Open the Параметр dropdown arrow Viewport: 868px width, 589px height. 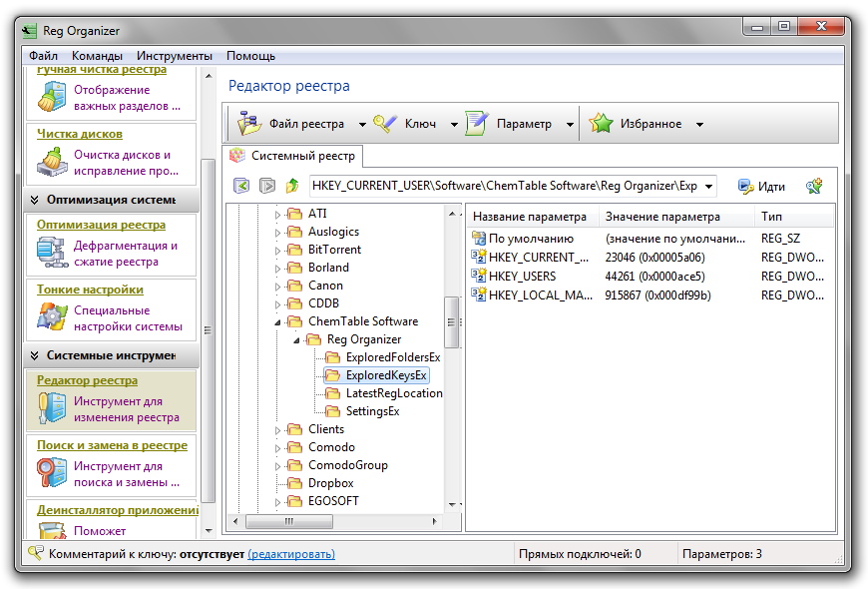[570, 124]
